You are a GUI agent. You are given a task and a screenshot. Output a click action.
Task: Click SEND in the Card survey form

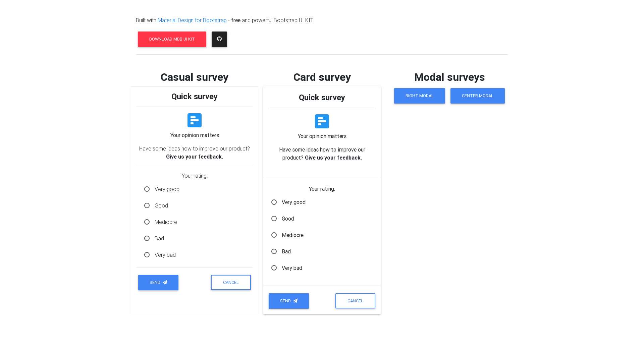289,301
